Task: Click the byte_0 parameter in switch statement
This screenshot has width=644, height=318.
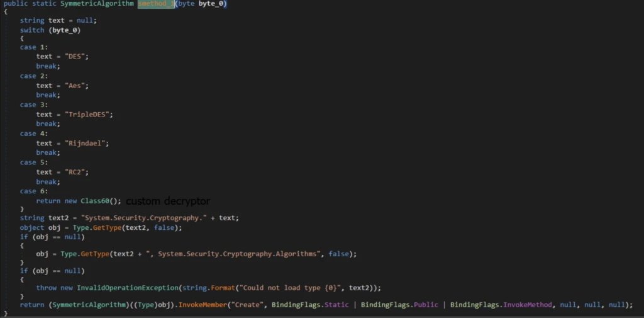Action: click(x=67, y=30)
